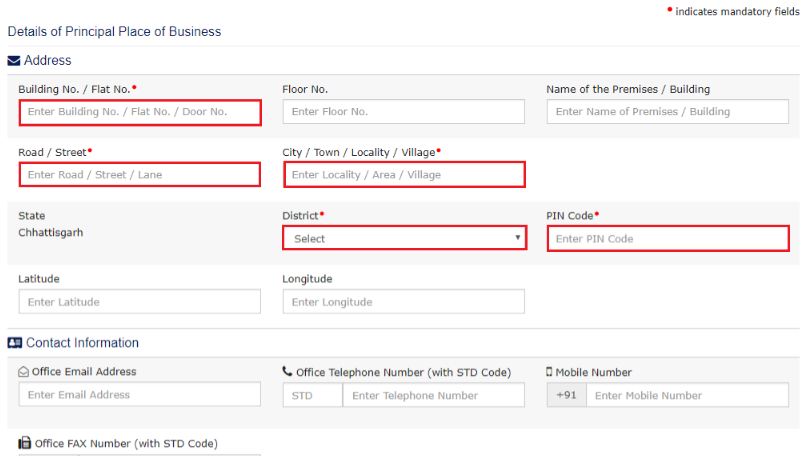Image resolution: width=805 pixels, height=475 pixels.
Task: Open the District dropdown
Action: (404, 239)
